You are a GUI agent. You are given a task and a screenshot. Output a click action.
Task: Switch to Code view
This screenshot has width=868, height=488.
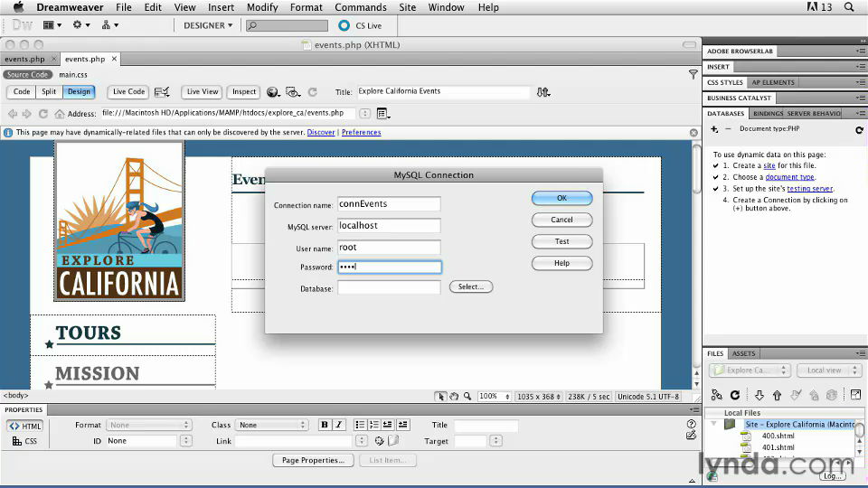click(22, 92)
